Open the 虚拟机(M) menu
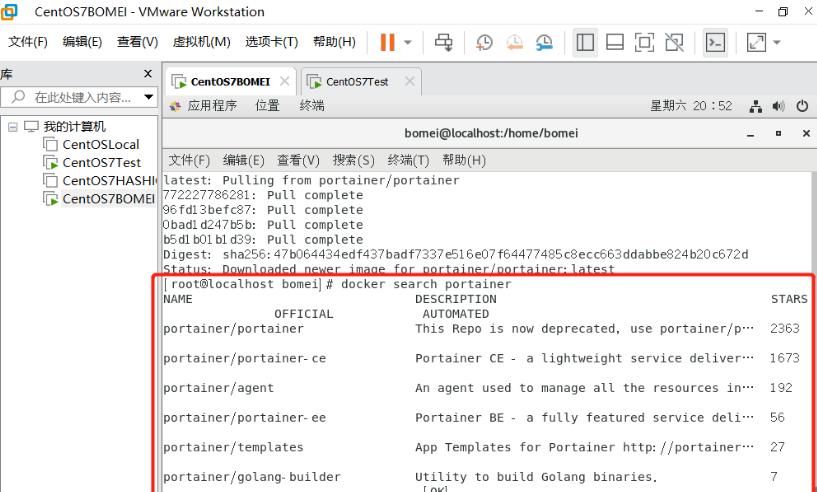This screenshot has height=492, width=817. 202,42
